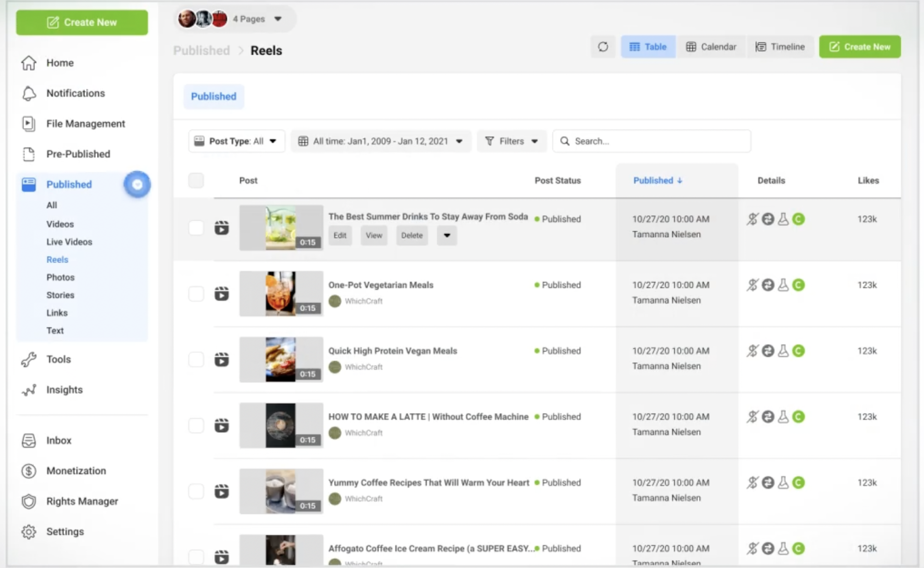Open Stories in the Published submenu

tap(60, 295)
